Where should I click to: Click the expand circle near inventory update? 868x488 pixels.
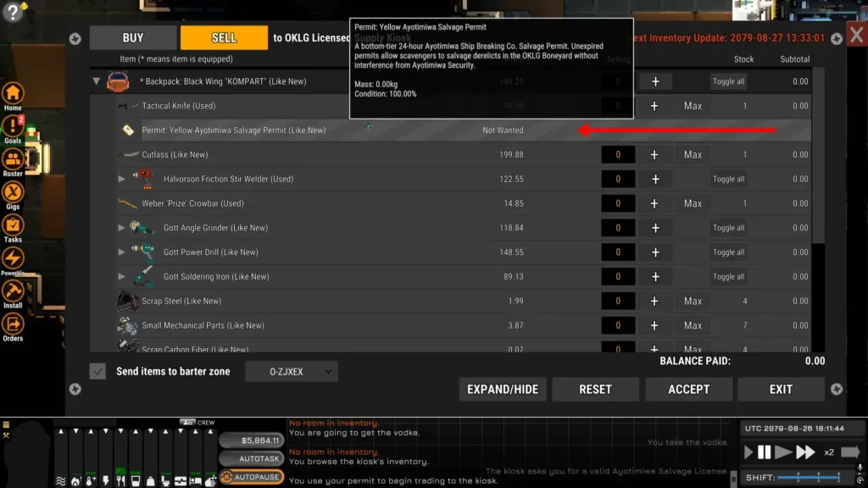pyautogui.click(x=837, y=39)
